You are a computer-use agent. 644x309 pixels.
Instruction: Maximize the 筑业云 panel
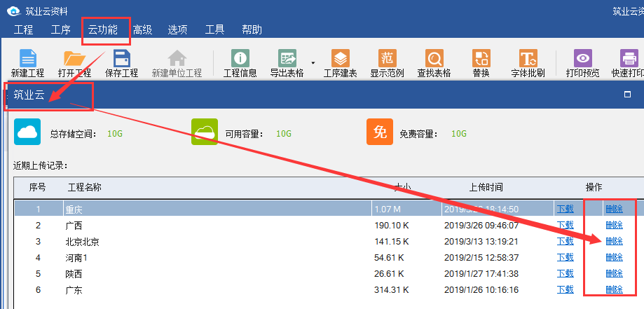click(x=627, y=95)
